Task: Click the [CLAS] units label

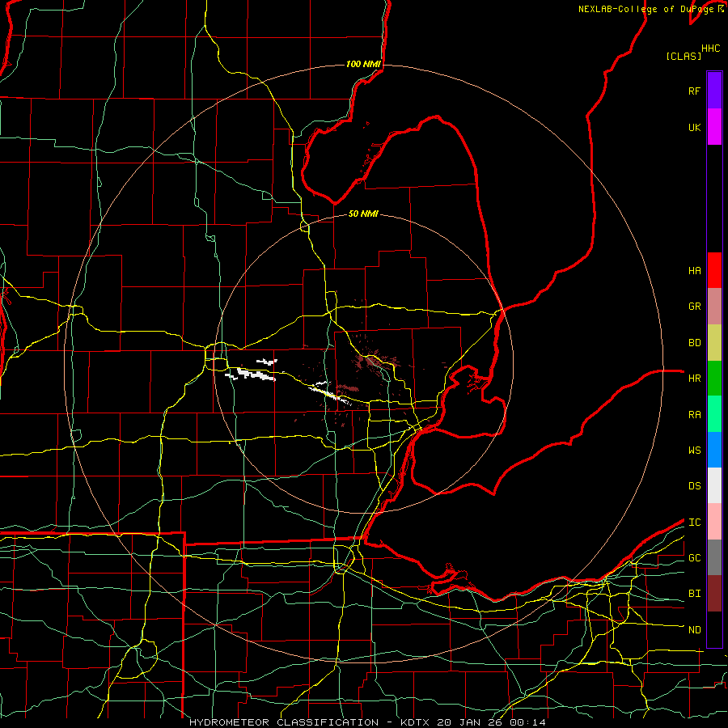Action: [684, 57]
